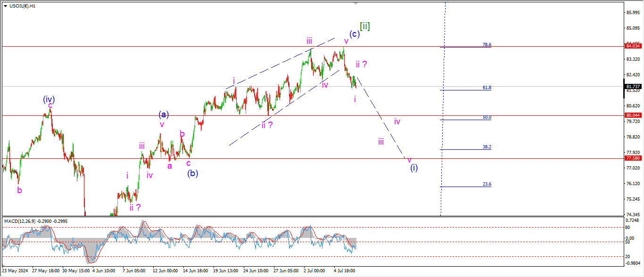The height and width of the screenshot is (277, 644).
Task: Click the USOIL(€),H1 chart title
Action: [x=23, y=6]
